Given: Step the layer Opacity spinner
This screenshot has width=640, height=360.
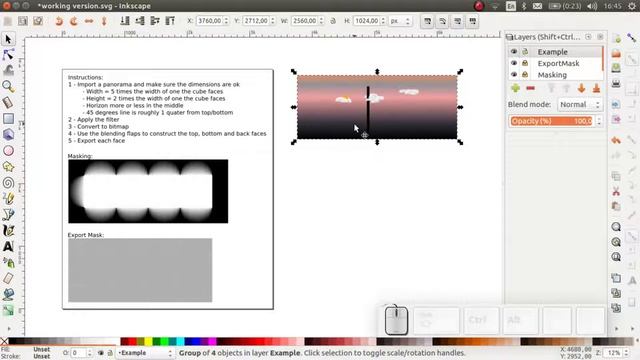Looking at the screenshot, I should [599, 121].
